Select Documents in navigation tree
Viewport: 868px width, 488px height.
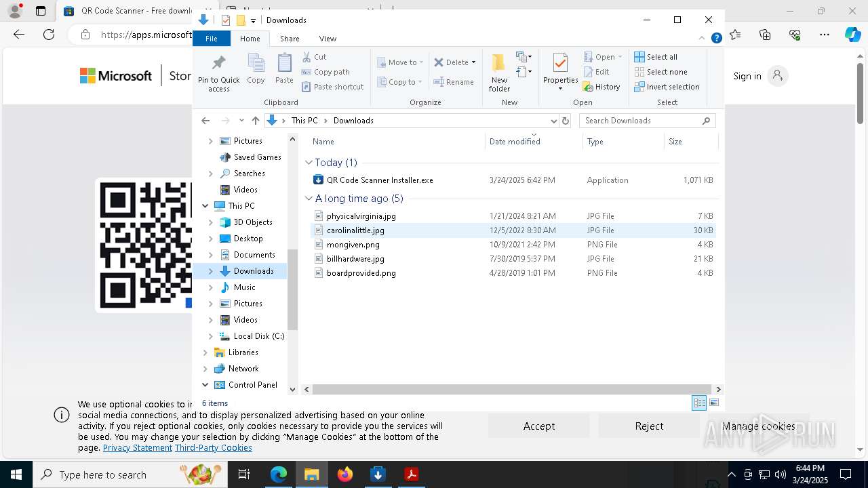[x=254, y=255]
